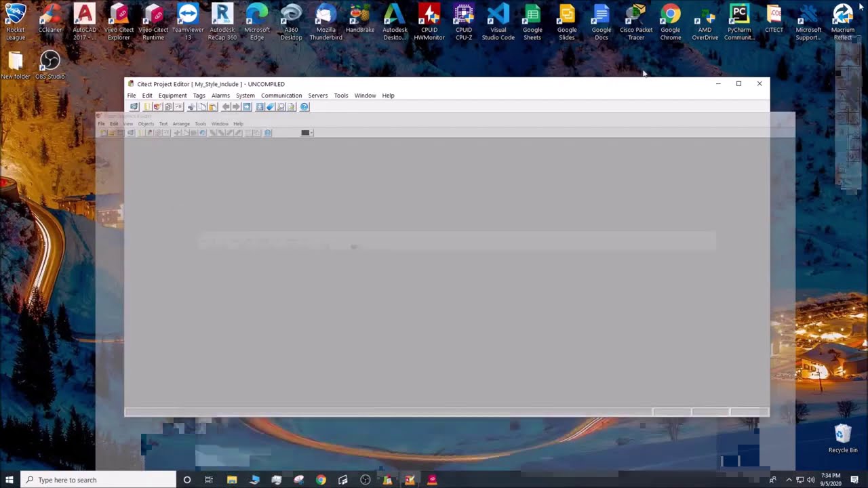Select the Microsoft Edge desktop shortcut
Viewport: 868px width, 488px height.
pos(257,22)
